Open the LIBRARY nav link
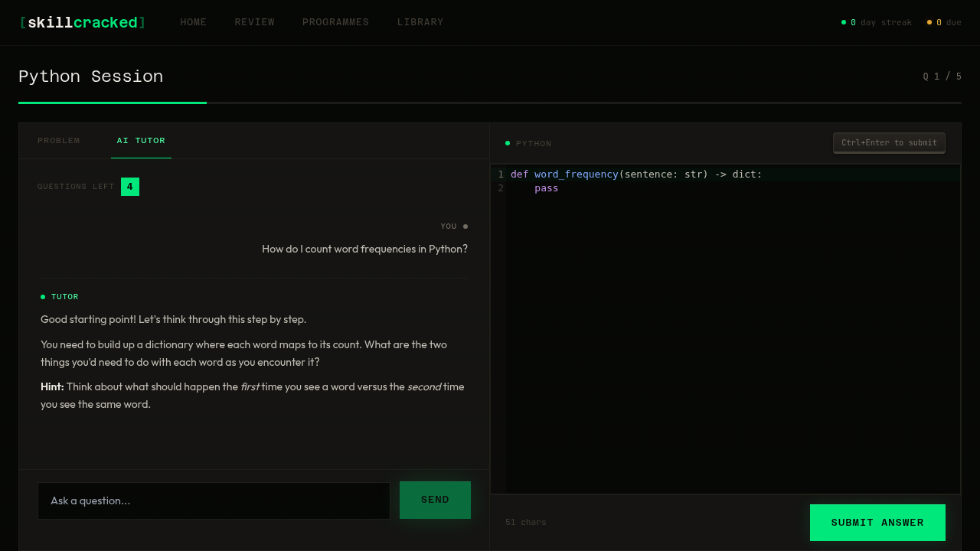The height and width of the screenshot is (551, 980). 420,22
